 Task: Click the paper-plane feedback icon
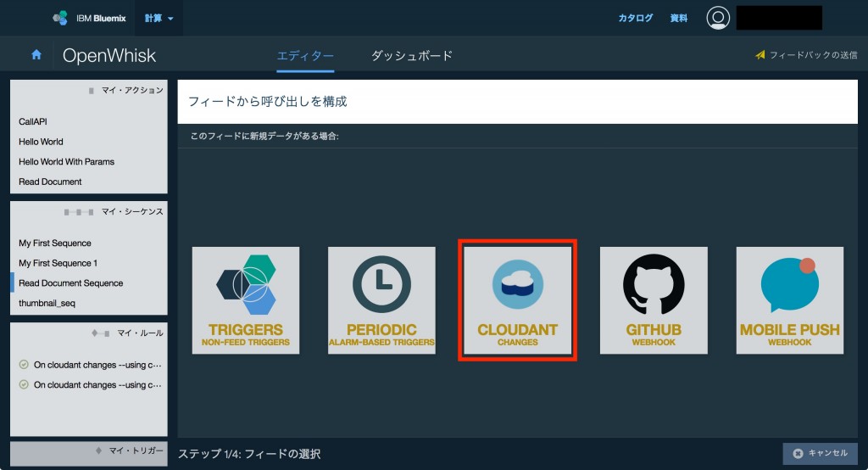(760, 55)
